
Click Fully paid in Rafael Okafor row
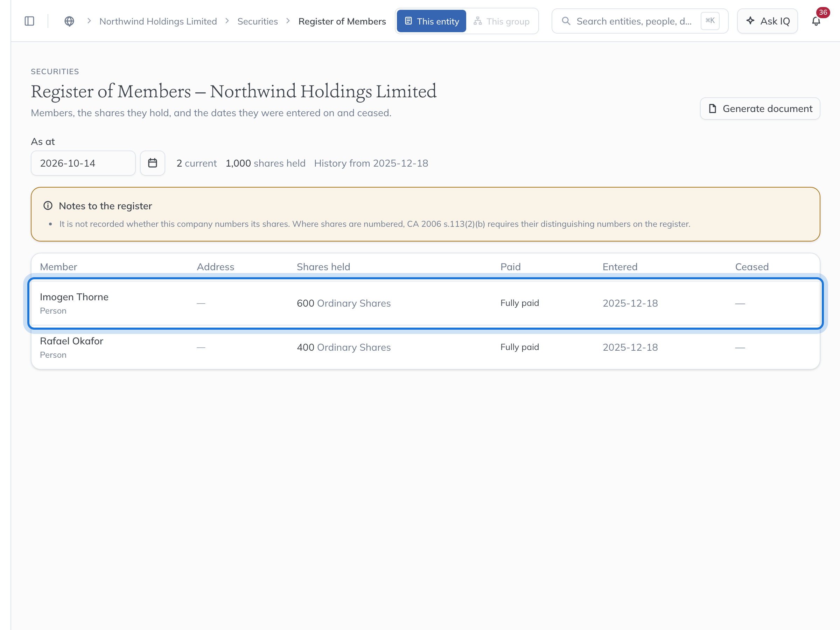point(519,347)
